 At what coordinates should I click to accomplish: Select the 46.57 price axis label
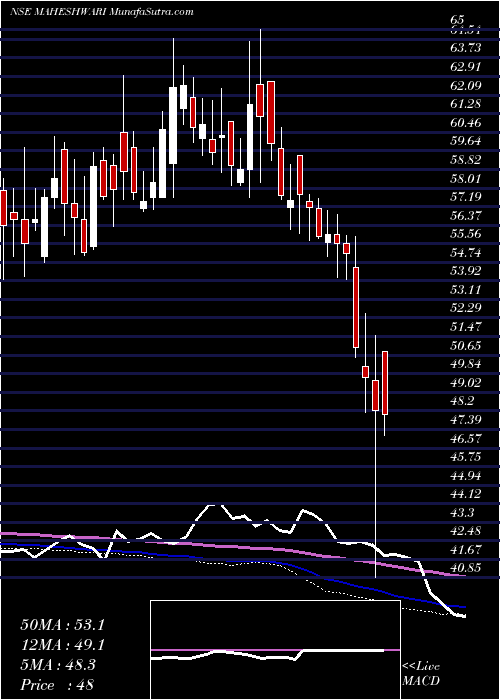click(x=466, y=438)
